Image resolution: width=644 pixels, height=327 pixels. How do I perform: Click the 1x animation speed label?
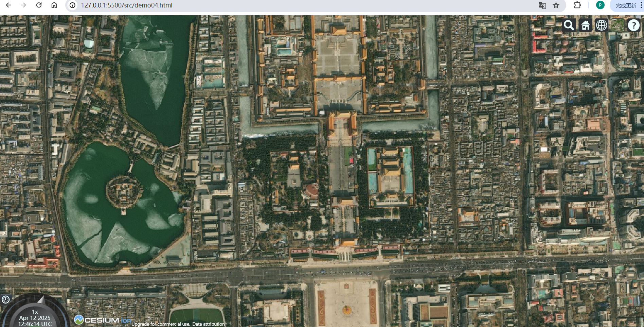(35, 312)
